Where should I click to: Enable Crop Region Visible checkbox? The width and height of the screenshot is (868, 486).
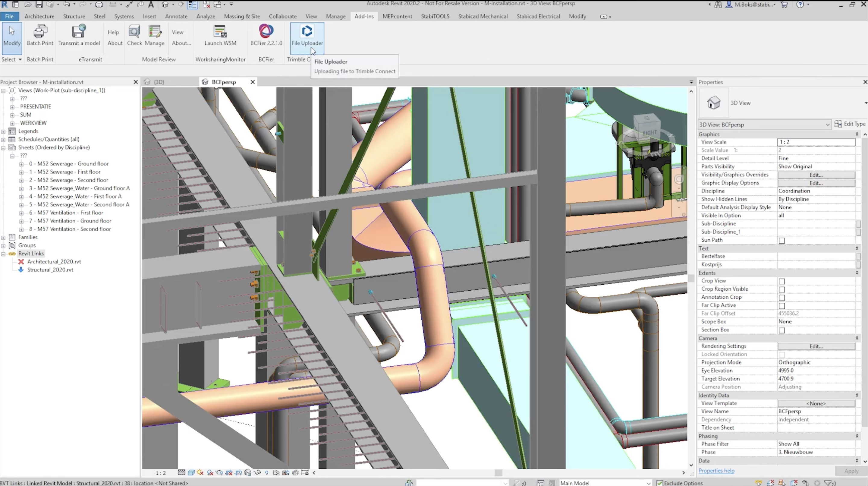coord(782,289)
